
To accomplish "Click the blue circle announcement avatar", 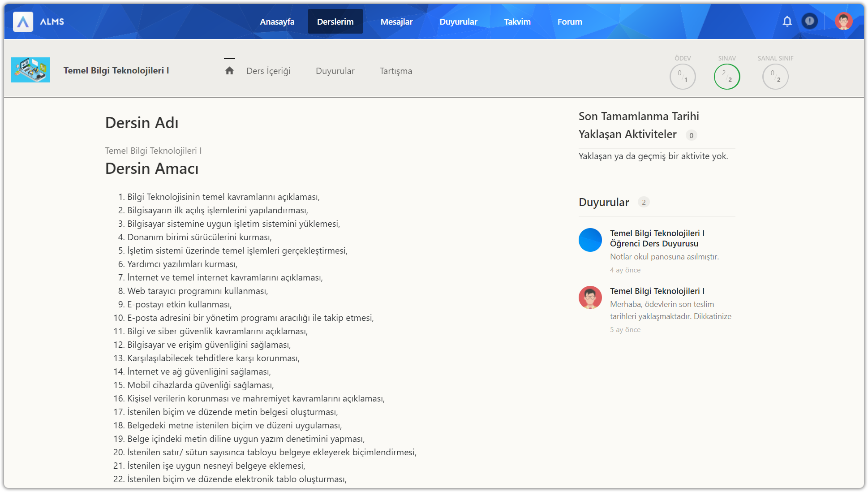I will 590,240.
